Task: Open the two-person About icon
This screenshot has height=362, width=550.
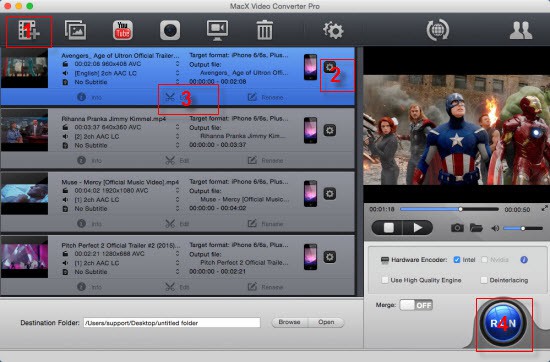Action: (521, 30)
